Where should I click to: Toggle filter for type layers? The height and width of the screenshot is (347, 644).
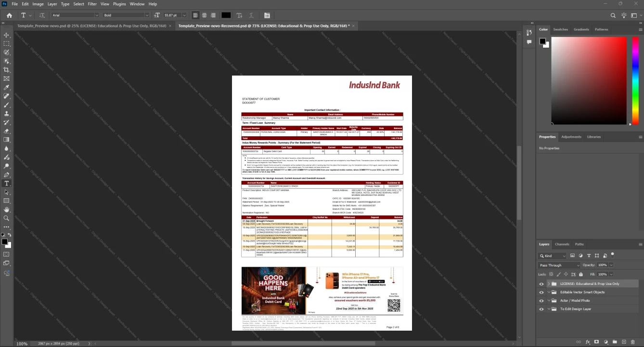[x=589, y=256]
